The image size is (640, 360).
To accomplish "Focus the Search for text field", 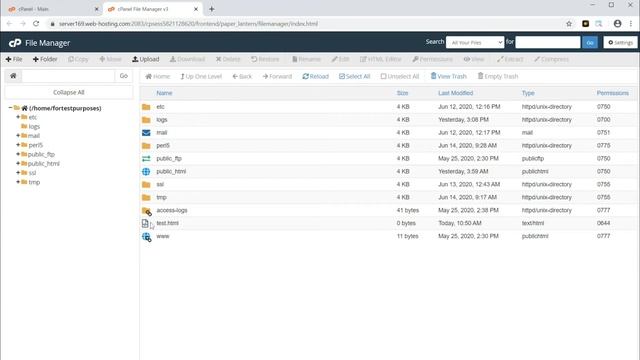I will 547,42.
